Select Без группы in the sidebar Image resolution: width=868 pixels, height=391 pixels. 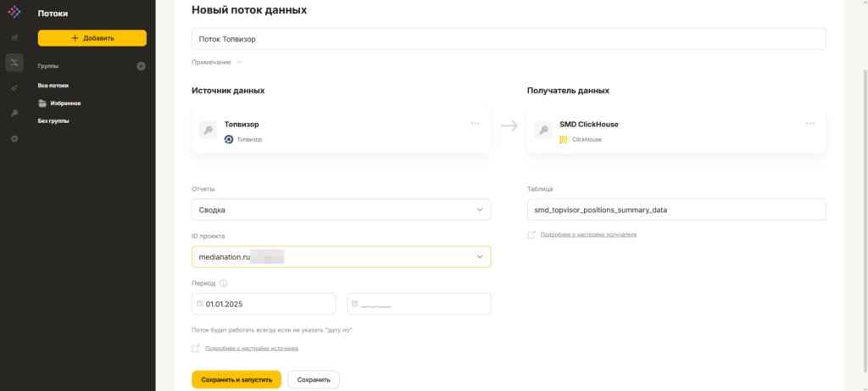click(x=53, y=120)
